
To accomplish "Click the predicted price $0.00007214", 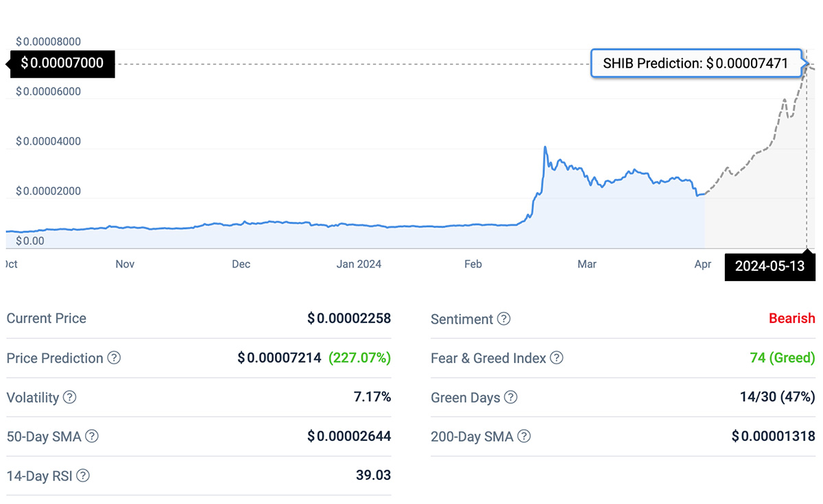I will 280,358.
